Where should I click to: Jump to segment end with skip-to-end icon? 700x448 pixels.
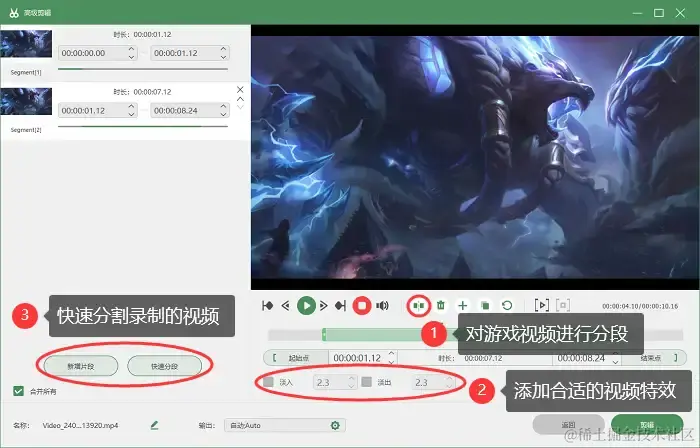[x=341, y=306]
